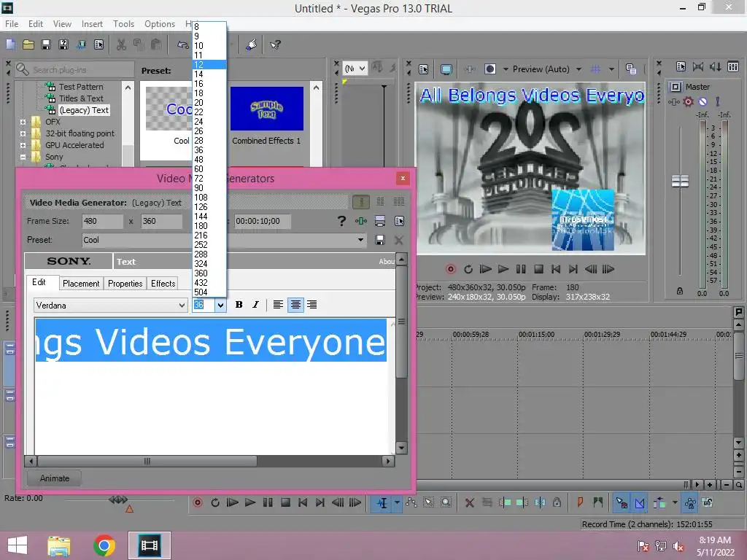Click the Copy snapshot icon in the preview toolbar

[631, 69]
